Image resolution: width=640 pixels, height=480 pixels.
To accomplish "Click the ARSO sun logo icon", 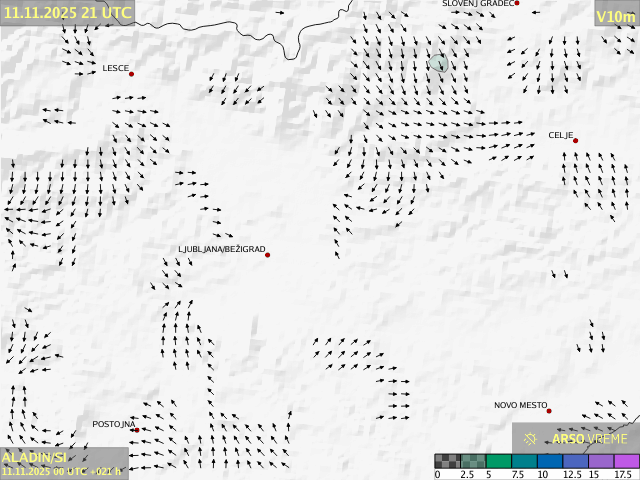I will click(x=530, y=438).
